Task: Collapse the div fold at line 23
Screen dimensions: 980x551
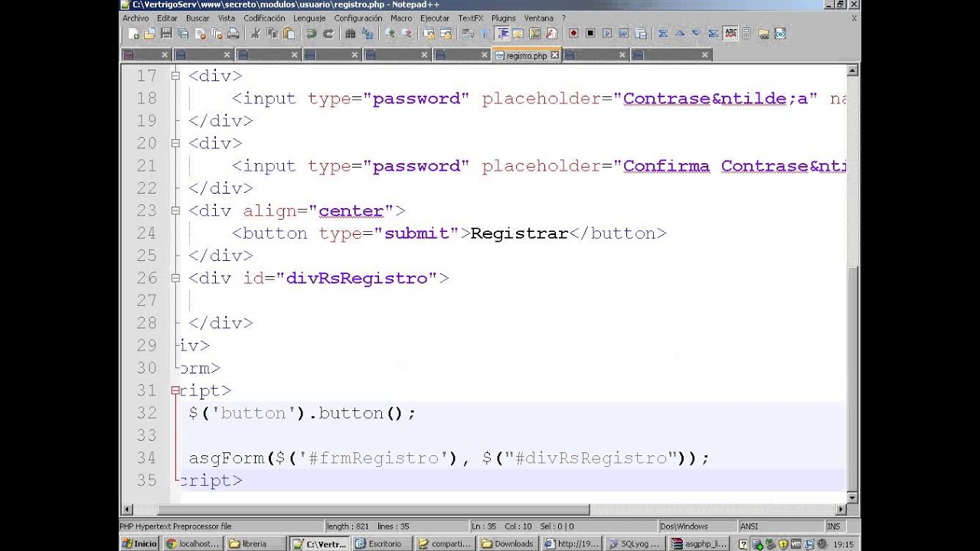Action: (175, 210)
